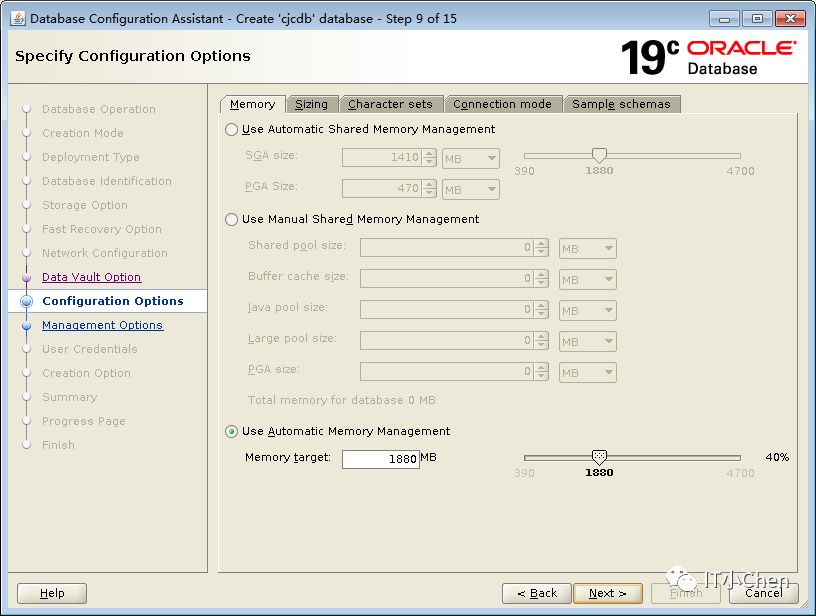Click the Management Options step bullet

27,325
